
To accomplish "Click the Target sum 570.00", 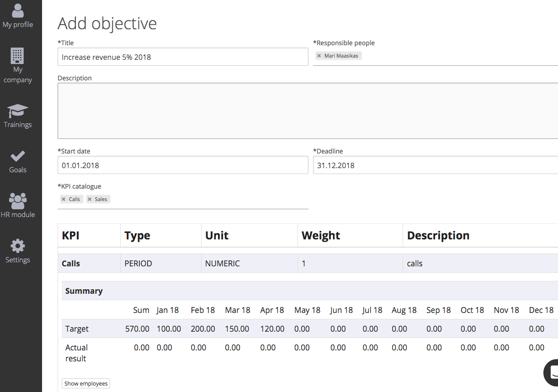I will pyautogui.click(x=137, y=329).
